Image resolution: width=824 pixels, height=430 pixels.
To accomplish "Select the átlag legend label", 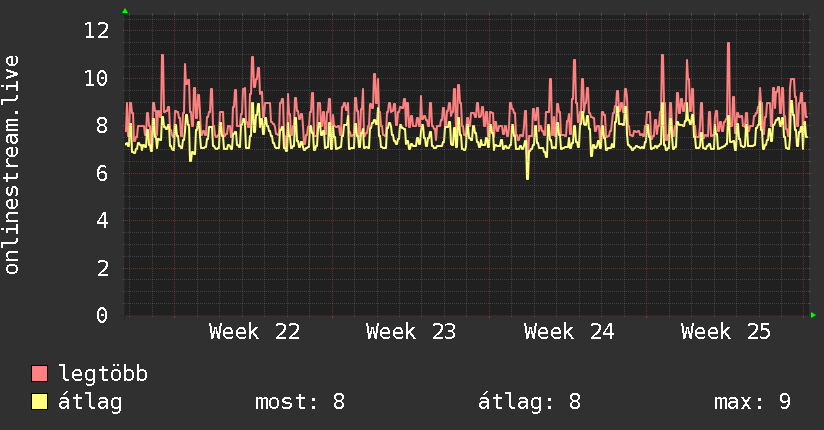I will [x=90, y=402].
